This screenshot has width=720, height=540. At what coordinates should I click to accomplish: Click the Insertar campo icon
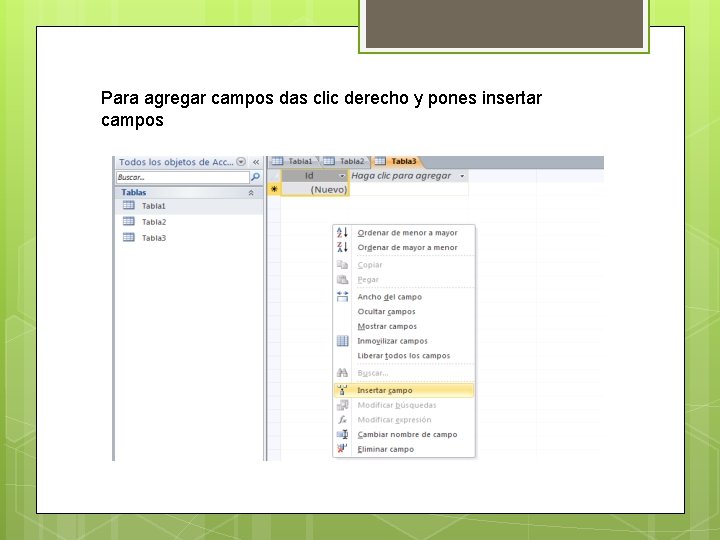pos(342,390)
